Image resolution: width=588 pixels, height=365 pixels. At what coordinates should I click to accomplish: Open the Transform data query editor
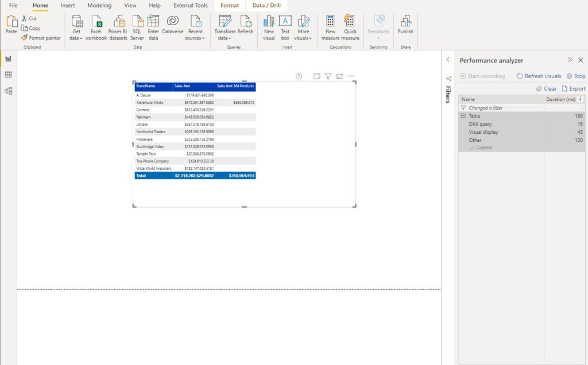pyautogui.click(x=225, y=27)
